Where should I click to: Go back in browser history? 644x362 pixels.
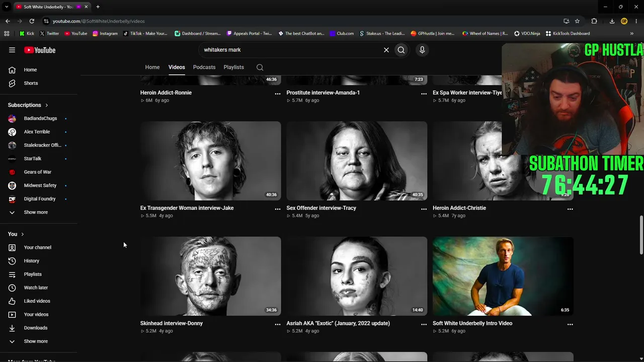coord(8,21)
